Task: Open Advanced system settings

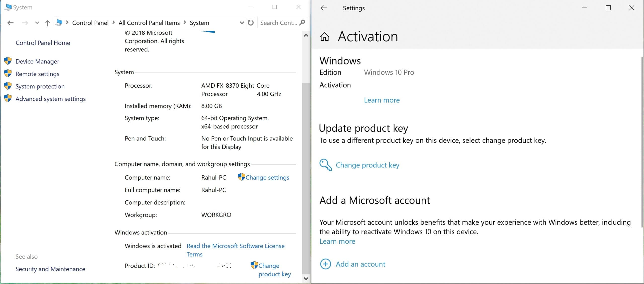Action: (51, 99)
